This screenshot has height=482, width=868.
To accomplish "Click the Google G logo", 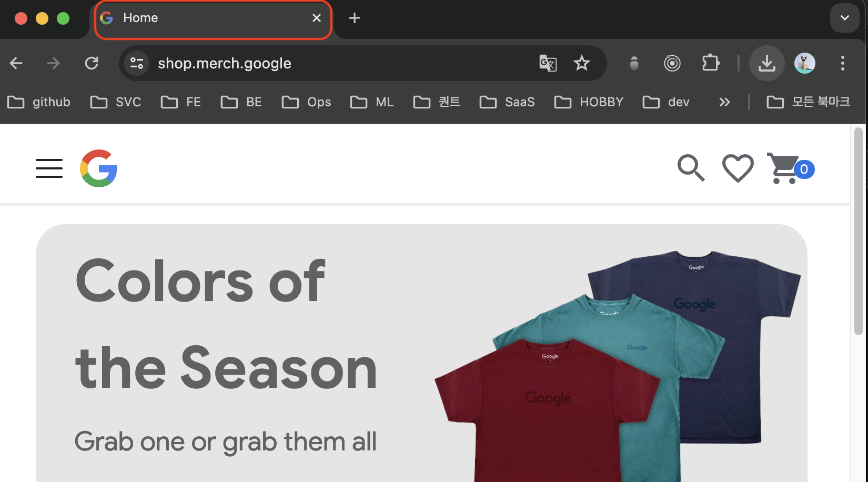I will (x=98, y=168).
